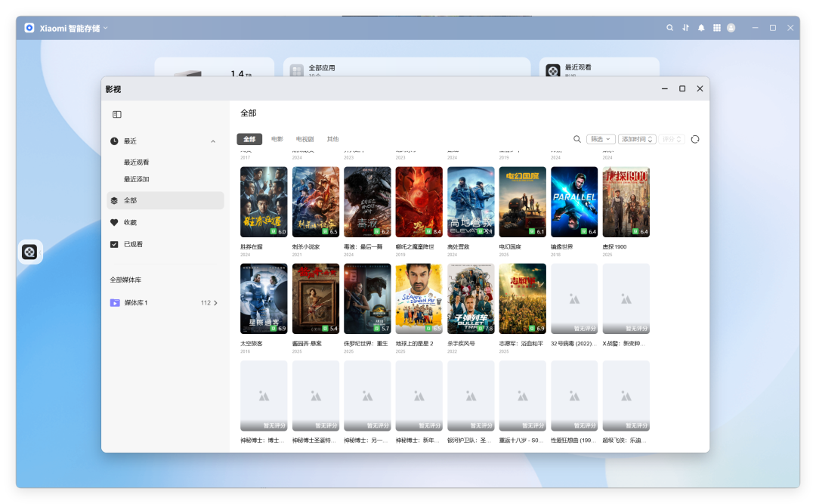The width and height of the screenshot is (816, 504).
Task: Toggle the sidebar collapse icon
Action: (117, 115)
